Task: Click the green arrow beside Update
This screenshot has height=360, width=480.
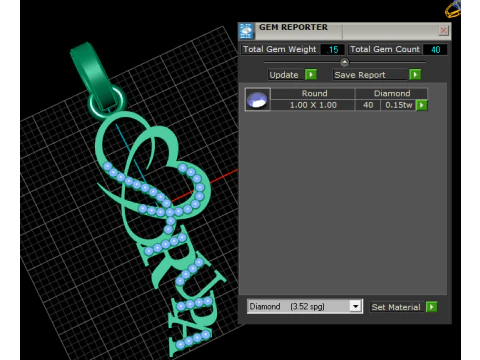Action: [x=311, y=74]
